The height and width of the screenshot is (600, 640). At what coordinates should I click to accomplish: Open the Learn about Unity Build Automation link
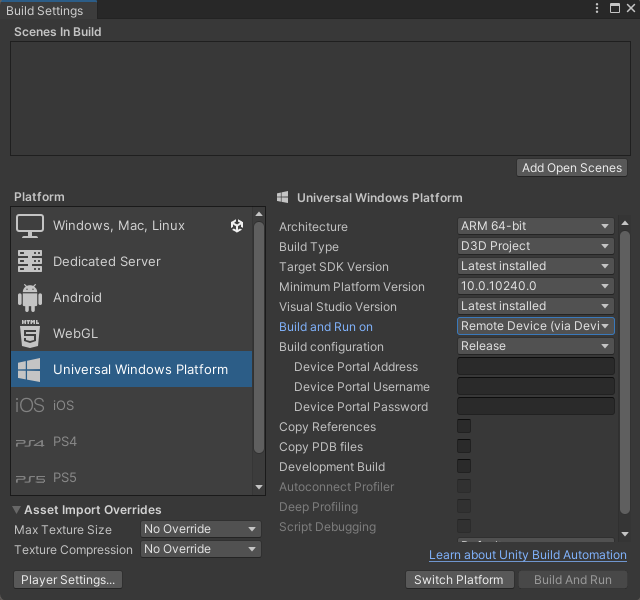click(527, 555)
